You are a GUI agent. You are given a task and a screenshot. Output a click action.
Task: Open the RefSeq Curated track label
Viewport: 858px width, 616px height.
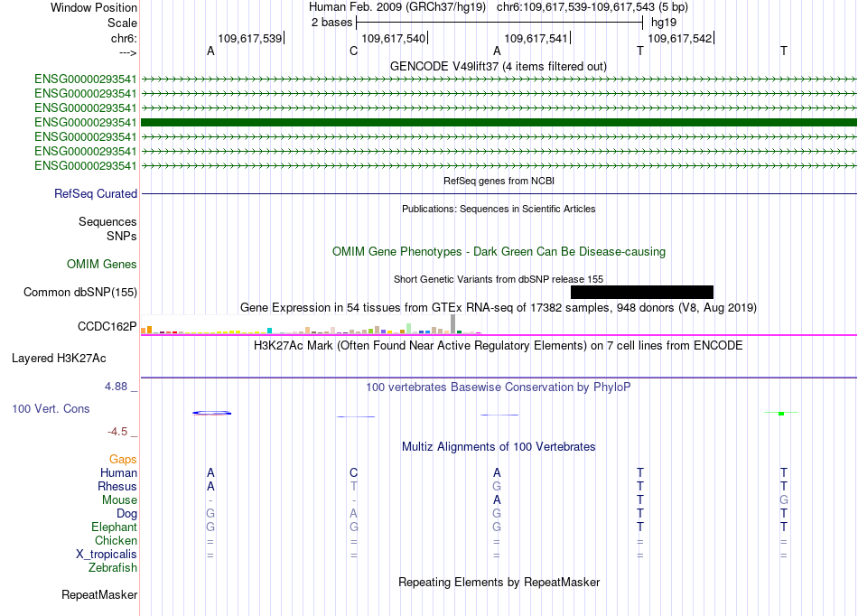96,193
